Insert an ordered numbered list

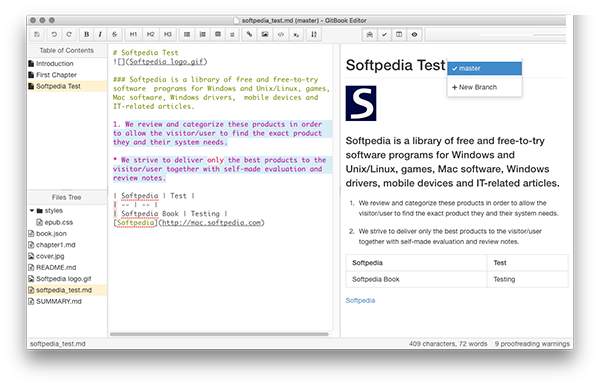coord(202,34)
